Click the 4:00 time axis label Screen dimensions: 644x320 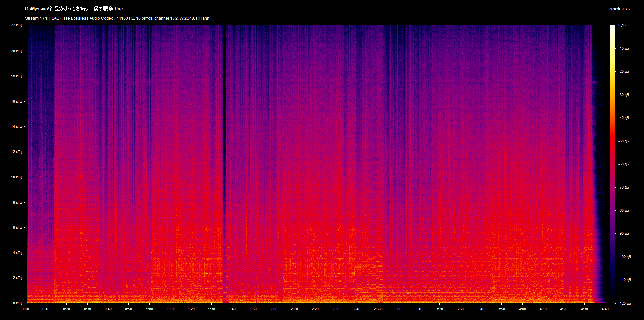point(522,309)
